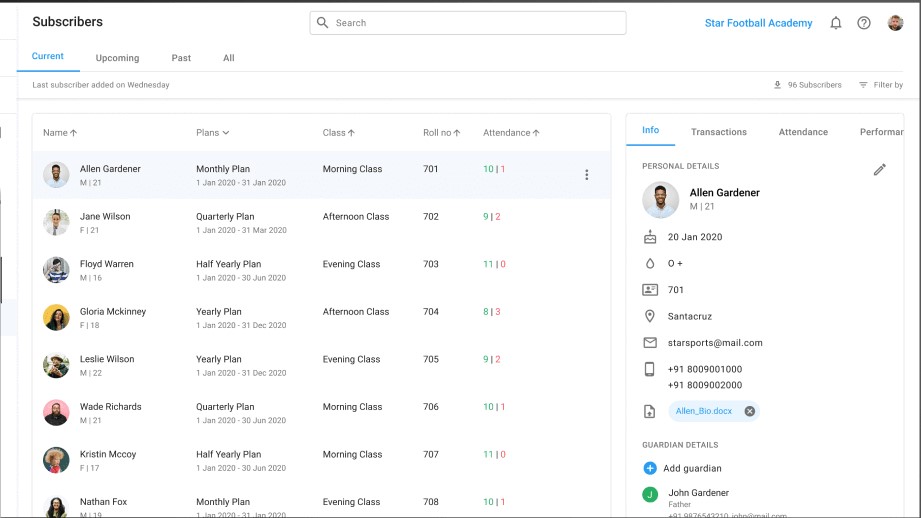
Task: Switch to the Upcoming tab
Action: [117, 58]
